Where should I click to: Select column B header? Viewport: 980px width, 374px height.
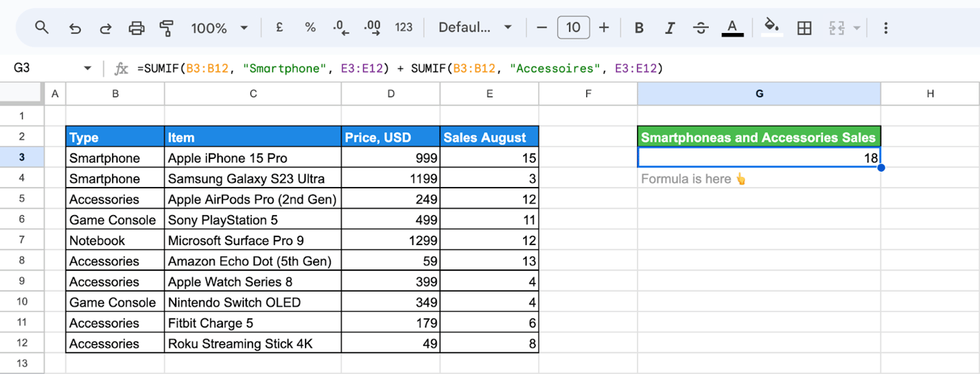pyautogui.click(x=115, y=94)
